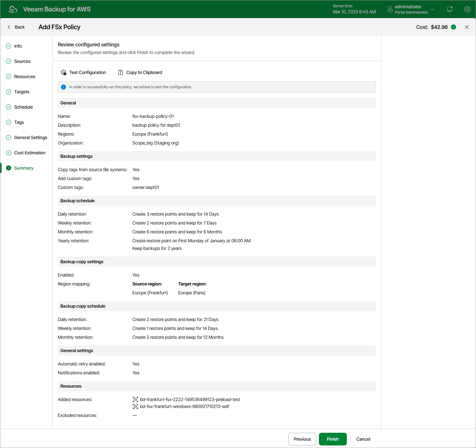The image size is (476, 448).
Task: Click the resource icon beside bd-frankfurt-fsx-2222
Action: (135, 399)
